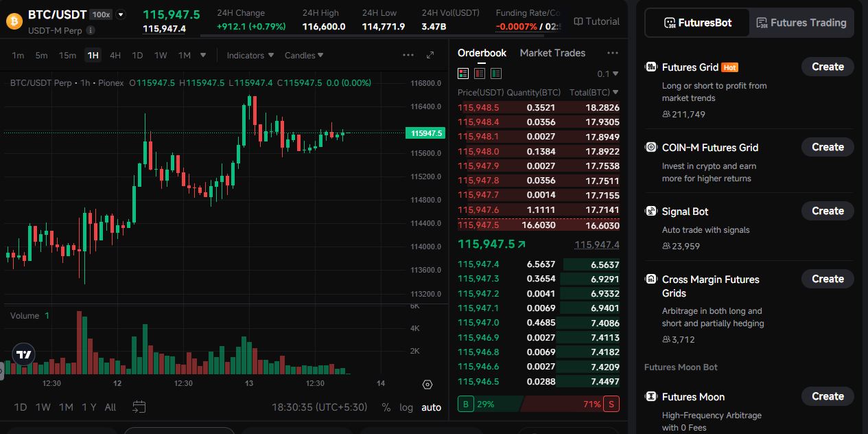Open orderbook 0.1 precision dropdown
This screenshot has height=434, width=868.
[x=607, y=73]
